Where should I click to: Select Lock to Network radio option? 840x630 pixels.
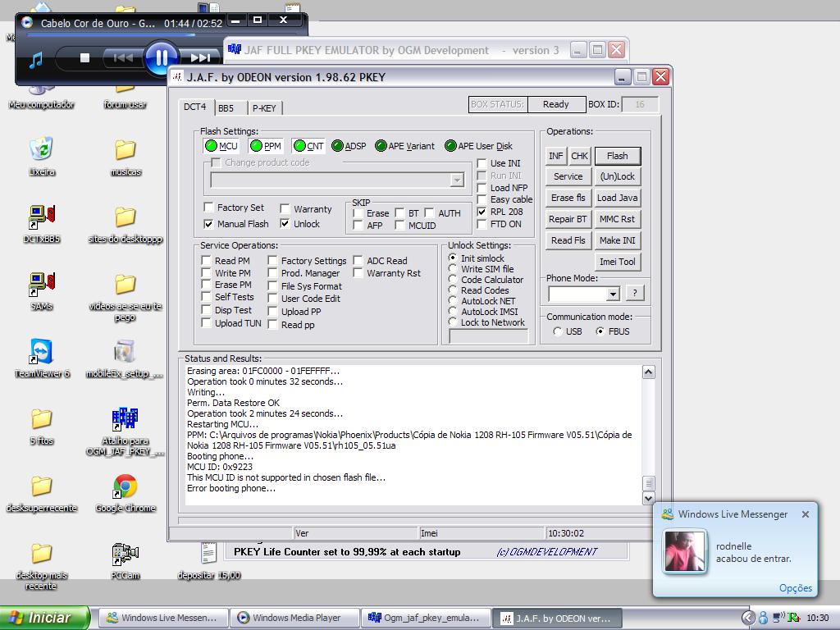(x=453, y=322)
